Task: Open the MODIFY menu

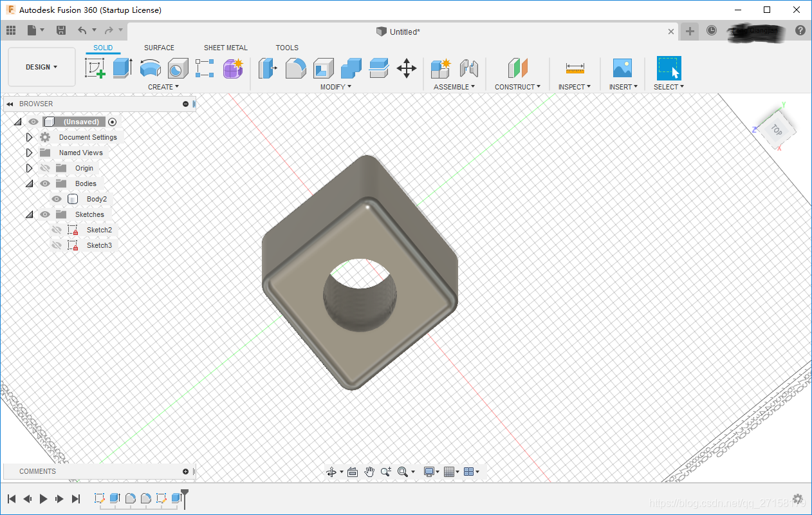Action: point(336,87)
